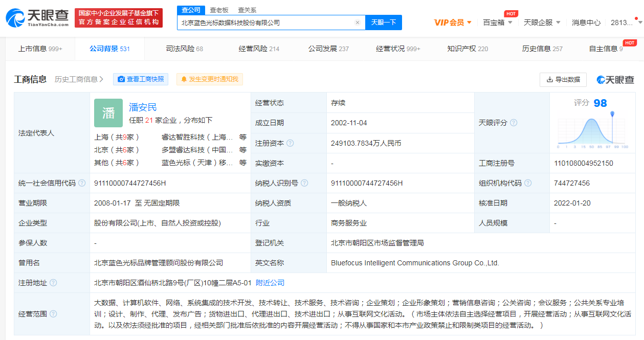The image size is (644, 340).
Task: Open the 公司背景 tab
Action: click(x=109, y=49)
